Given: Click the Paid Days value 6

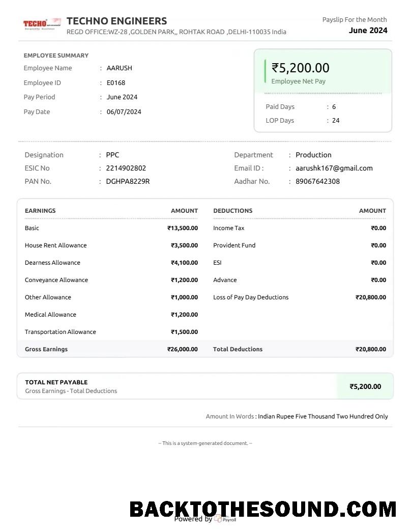Looking at the screenshot, I should (334, 107).
